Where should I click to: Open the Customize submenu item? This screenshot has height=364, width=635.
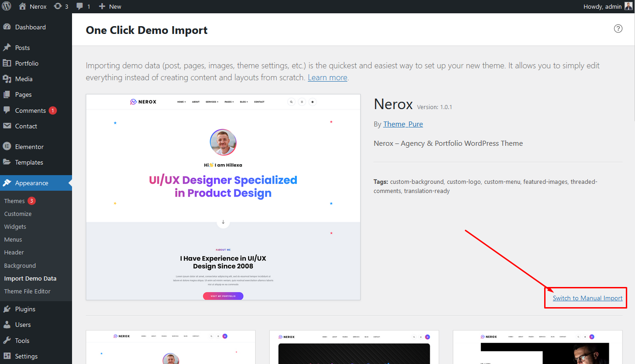(x=18, y=214)
